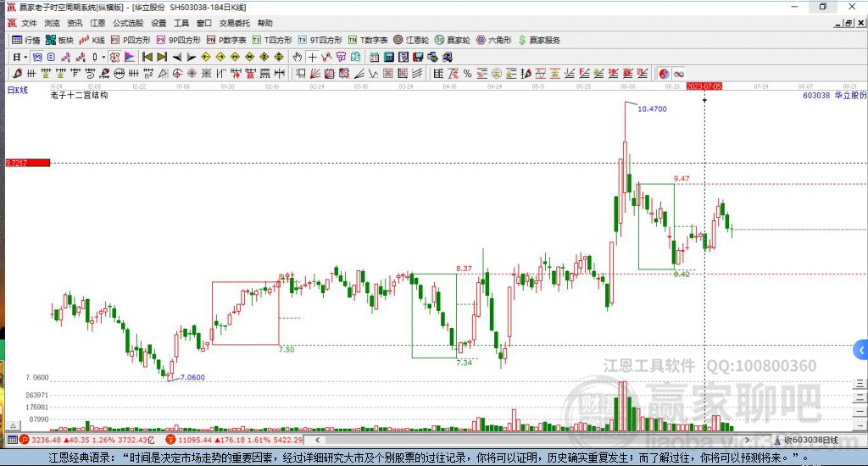This screenshot has width=868, height=466.
Task: Click the red floppy-disk save icon
Action: pyautogui.click(x=418, y=57)
